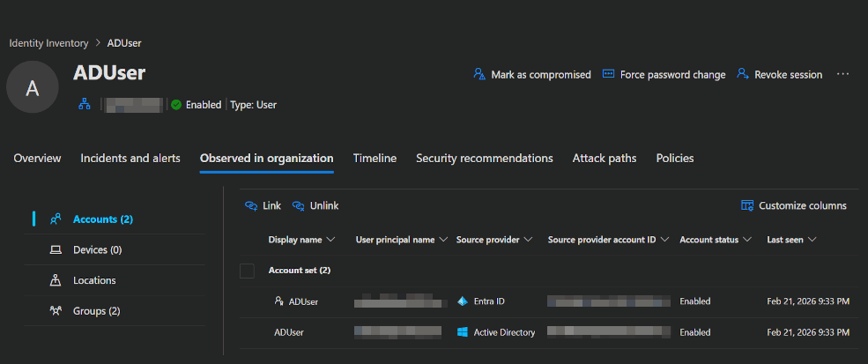Viewport: 868px width, 364px height.
Task: Click the Revoke session icon
Action: [743, 75]
